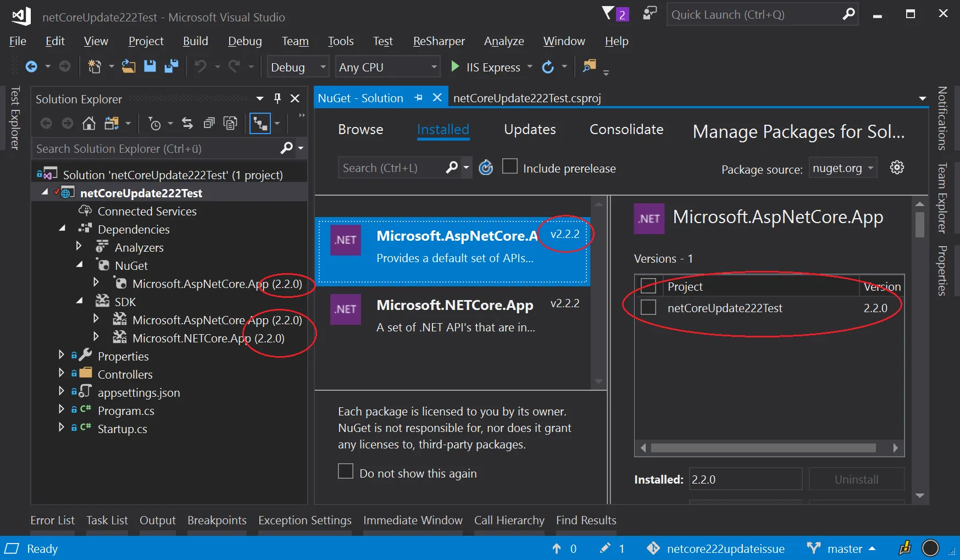Open the Notifications side tab
The image size is (960, 560).
[x=942, y=118]
